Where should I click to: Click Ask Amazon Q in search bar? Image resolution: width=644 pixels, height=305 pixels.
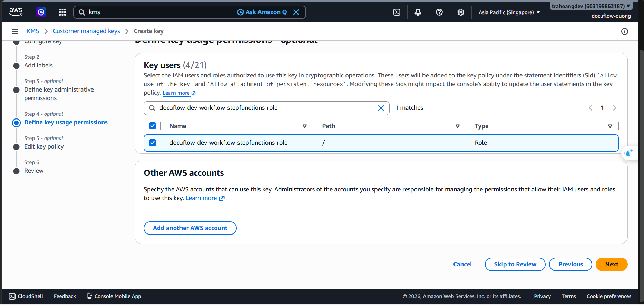click(262, 12)
